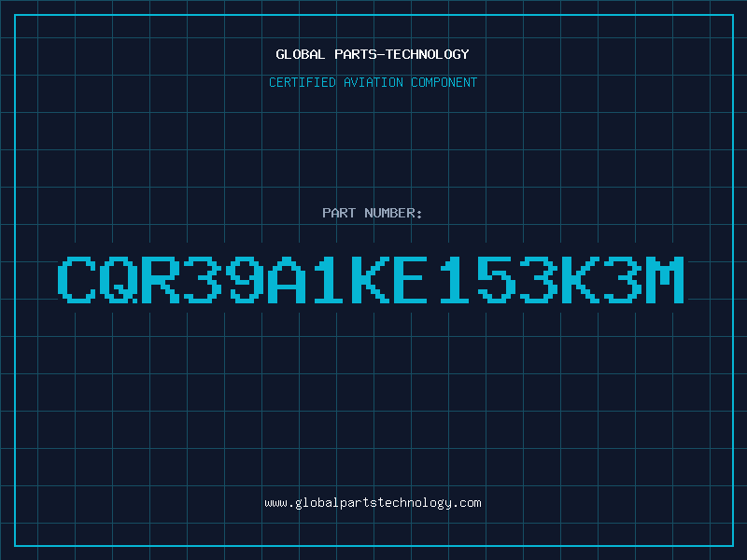Select the letter E in the part number
This screenshot has height=560, width=747.
(408, 279)
